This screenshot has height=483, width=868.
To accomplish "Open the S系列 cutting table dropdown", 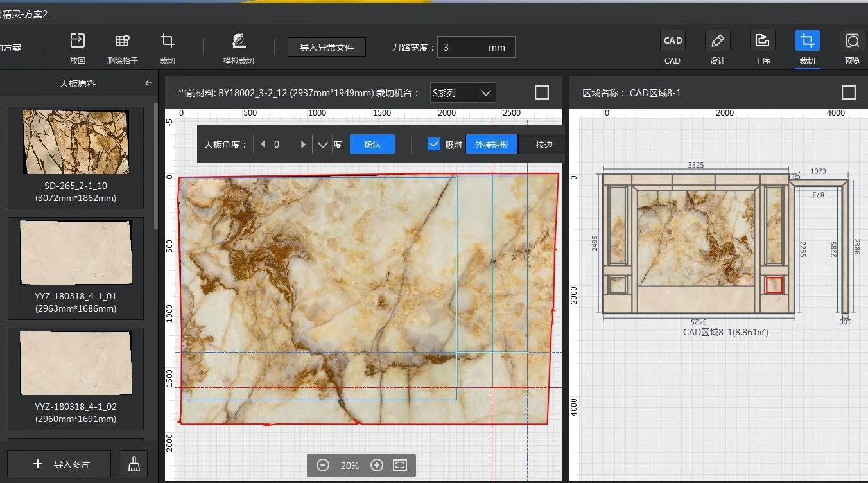I will (485, 93).
